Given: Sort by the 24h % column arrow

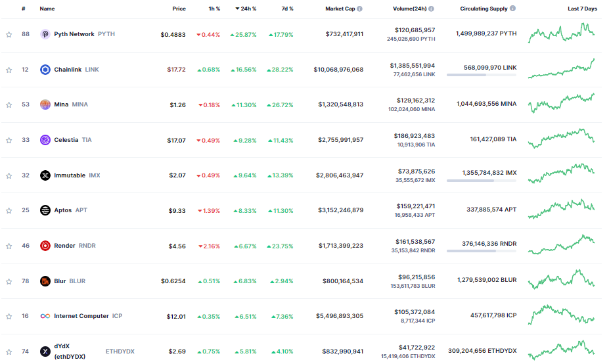Looking at the screenshot, I should coord(237,9).
